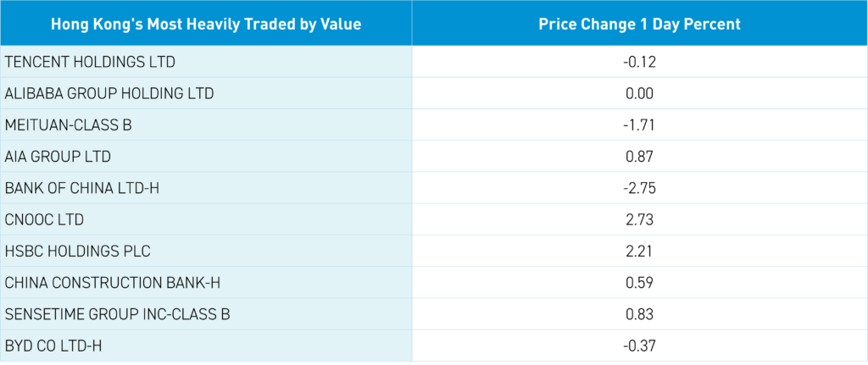868x365 pixels.
Task: Click the 2.21 value for HSBC
Action: pyautogui.click(x=638, y=251)
